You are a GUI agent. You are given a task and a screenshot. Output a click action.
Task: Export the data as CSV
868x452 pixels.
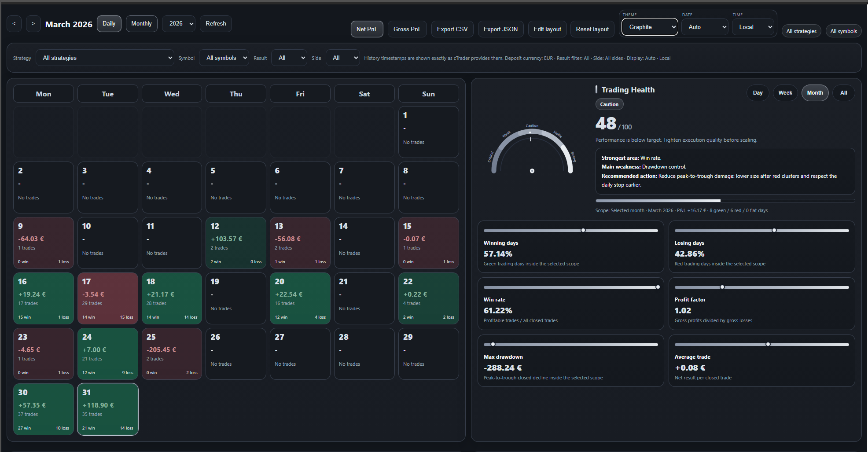pos(452,29)
